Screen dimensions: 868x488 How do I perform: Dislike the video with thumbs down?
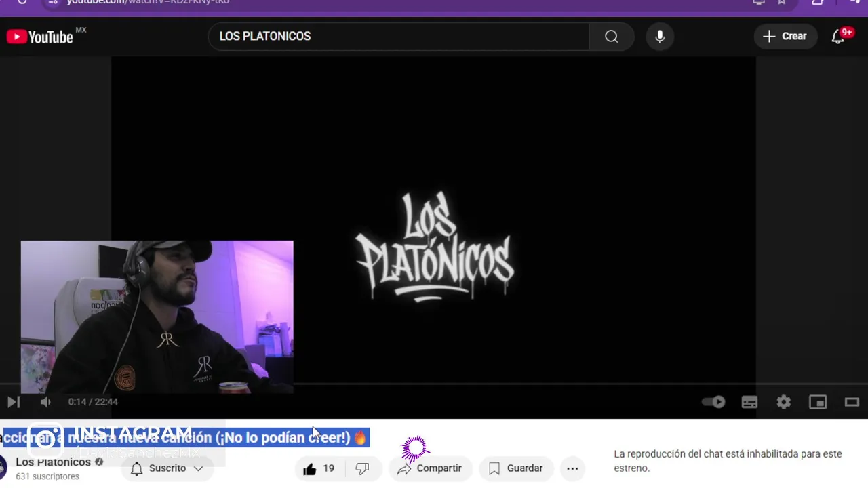[363, 468]
